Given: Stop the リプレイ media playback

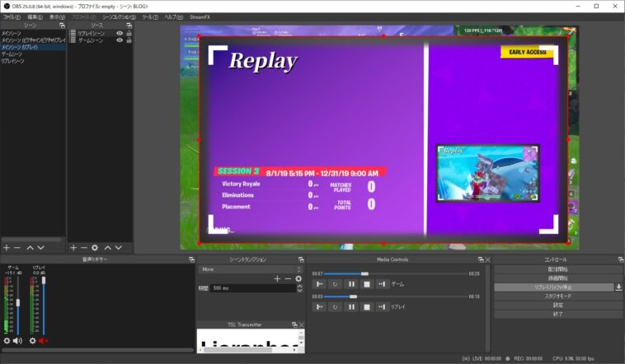Looking at the screenshot, I should [x=367, y=306].
